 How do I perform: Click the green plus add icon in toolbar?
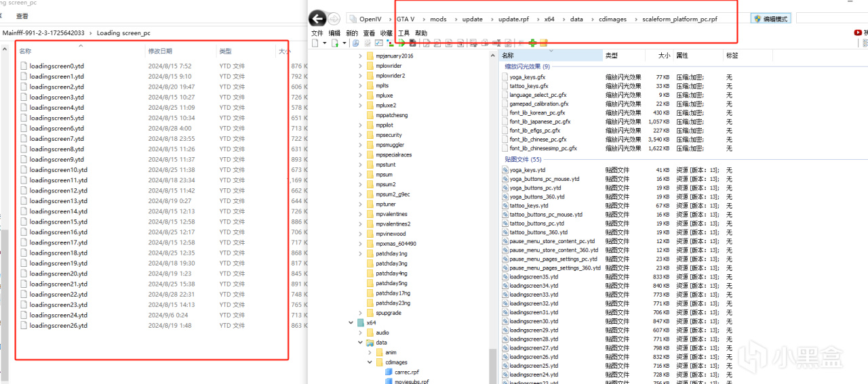(532, 43)
